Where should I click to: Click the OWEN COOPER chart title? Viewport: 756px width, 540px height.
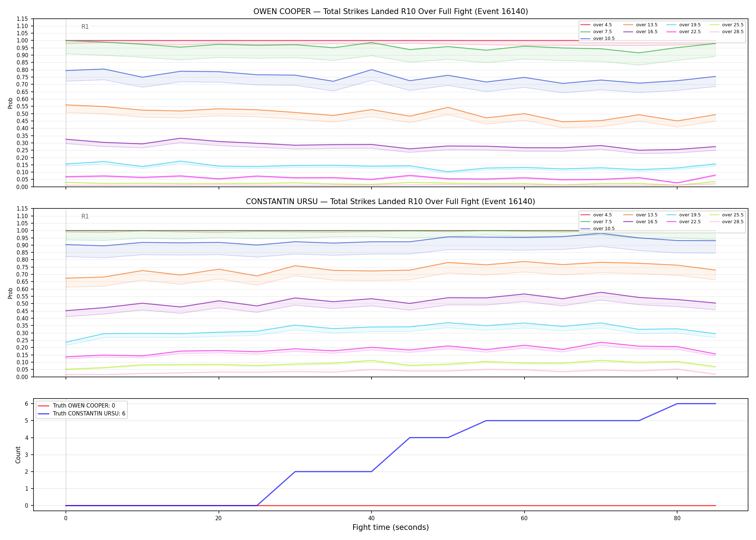(391, 12)
